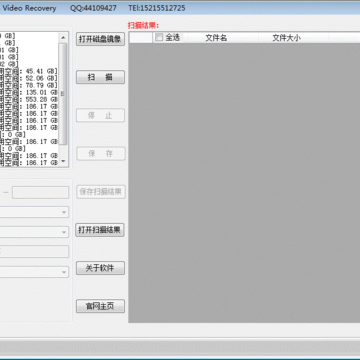Click the disk list scrollbar up arrow
This screenshot has width=360, height=360.
63,37
